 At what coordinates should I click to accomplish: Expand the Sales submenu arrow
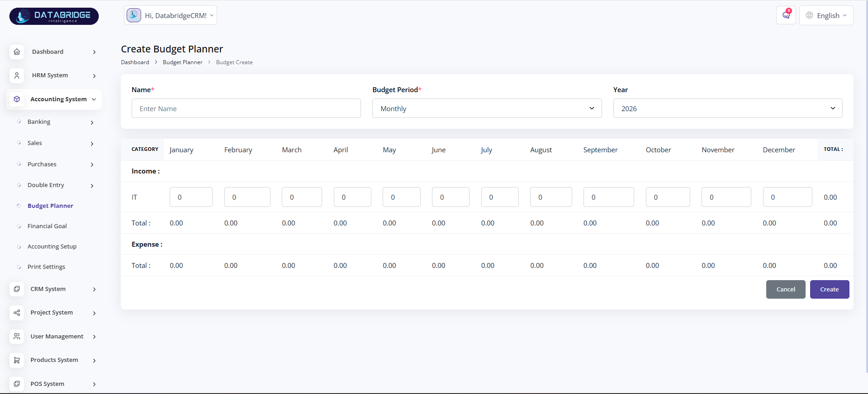point(92,144)
